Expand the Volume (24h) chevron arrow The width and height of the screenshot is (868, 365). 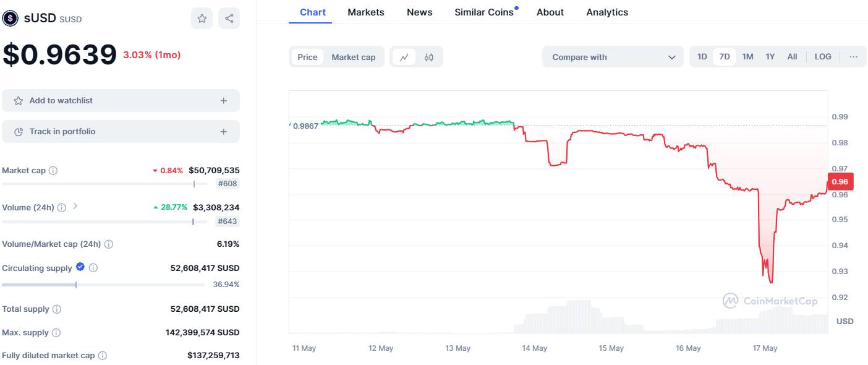tap(75, 206)
